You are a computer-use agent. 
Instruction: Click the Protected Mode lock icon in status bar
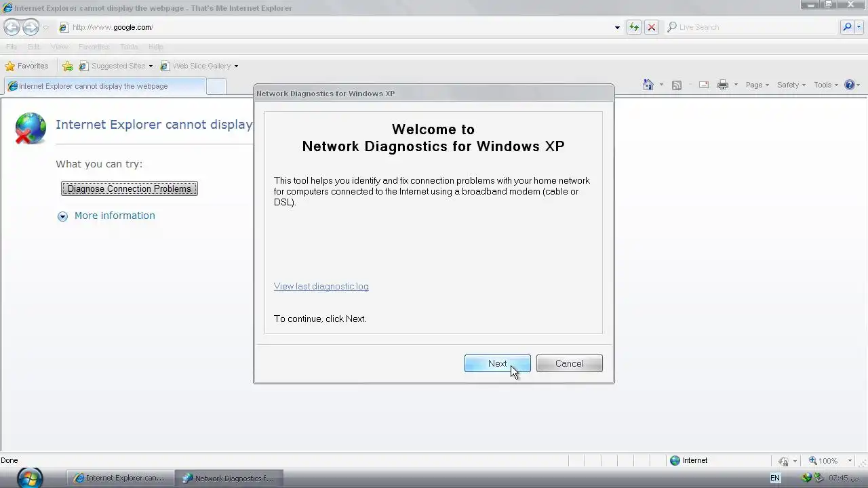[784, 461]
